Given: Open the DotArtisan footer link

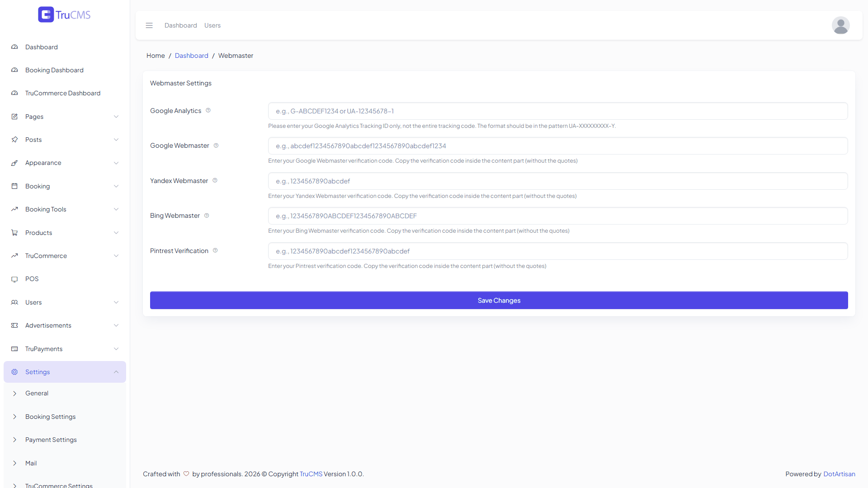Looking at the screenshot, I should pyautogui.click(x=839, y=474).
